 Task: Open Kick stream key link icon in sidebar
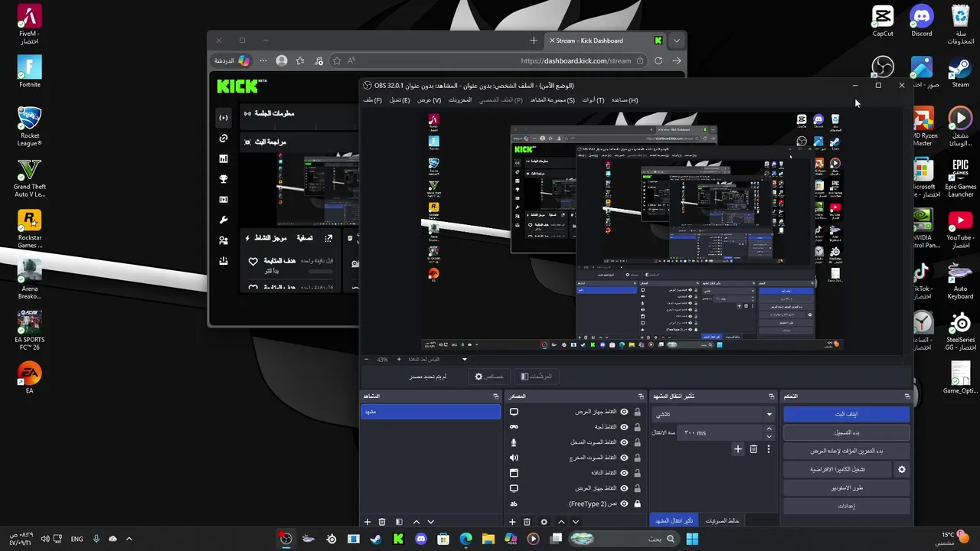click(x=224, y=139)
